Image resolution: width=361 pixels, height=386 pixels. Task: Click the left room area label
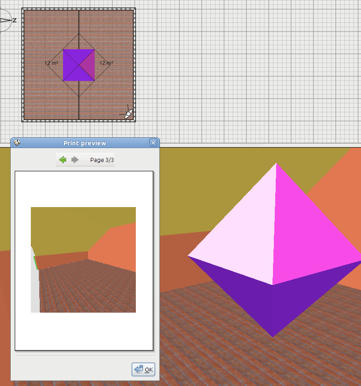[x=51, y=63]
